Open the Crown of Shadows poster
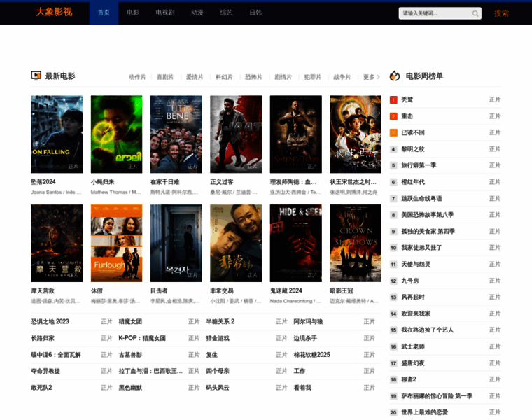Image resolution: width=532 pixels, height=420 pixels. (356, 243)
